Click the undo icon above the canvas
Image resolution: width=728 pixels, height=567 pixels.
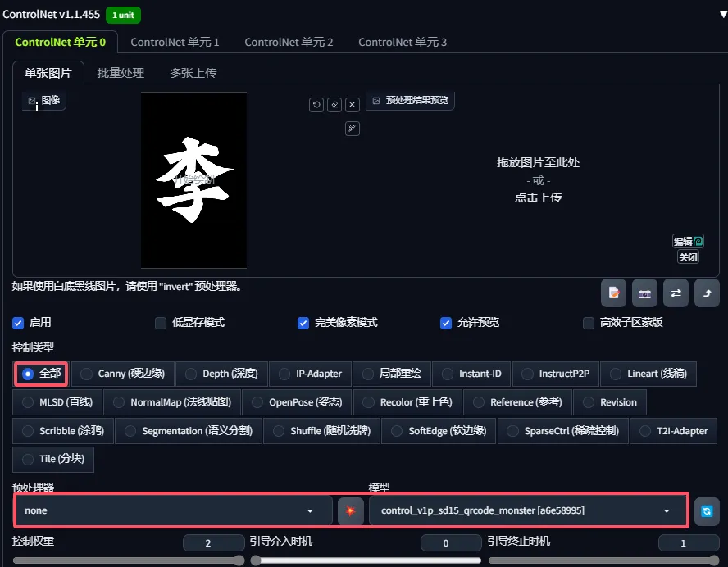pos(316,105)
